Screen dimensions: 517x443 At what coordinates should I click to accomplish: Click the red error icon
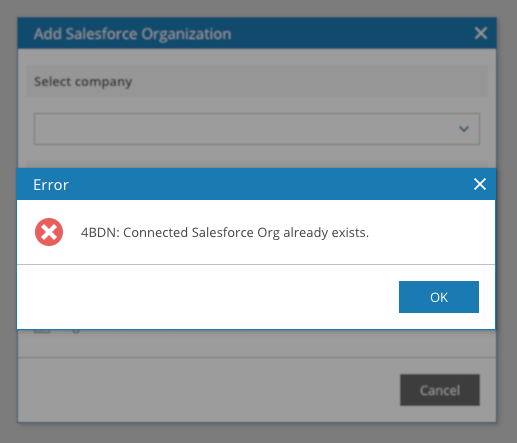(x=49, y=232)
